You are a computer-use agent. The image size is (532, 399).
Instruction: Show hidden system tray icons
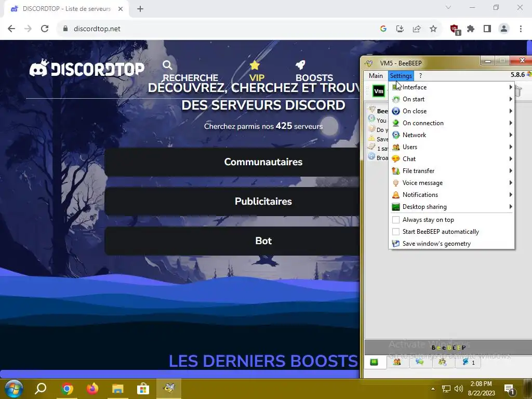[433, 389]
